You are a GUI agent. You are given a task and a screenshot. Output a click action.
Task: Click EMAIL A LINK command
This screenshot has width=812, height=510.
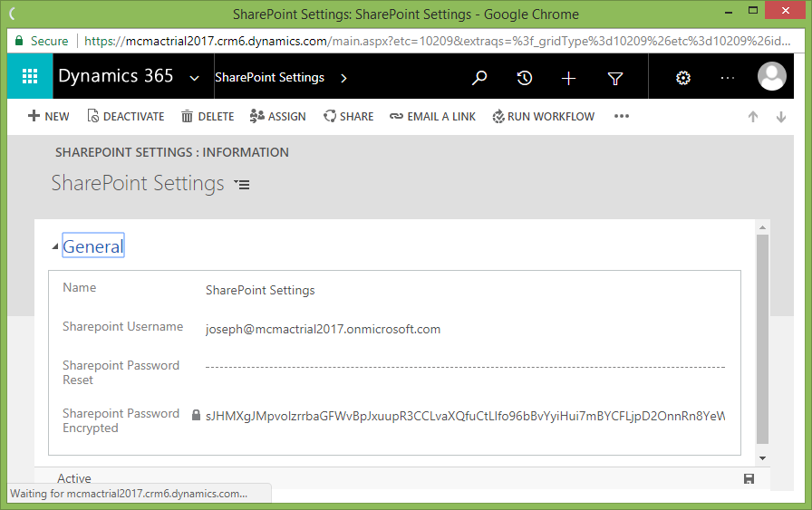click(x=434, y=116)
